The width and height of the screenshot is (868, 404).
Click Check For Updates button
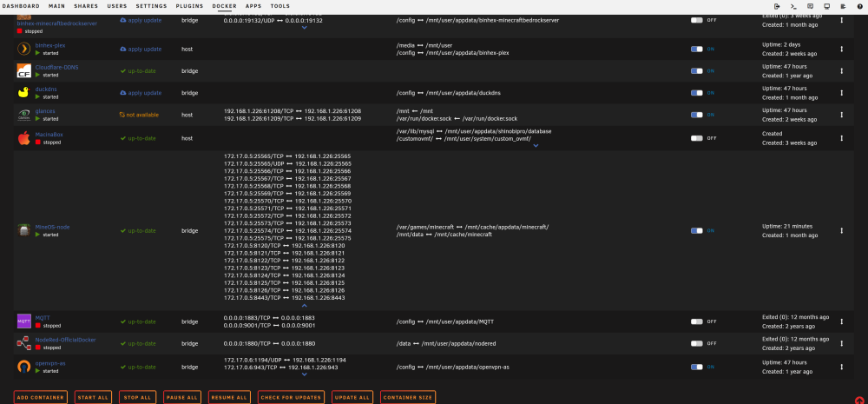click(x=291, y=397)
